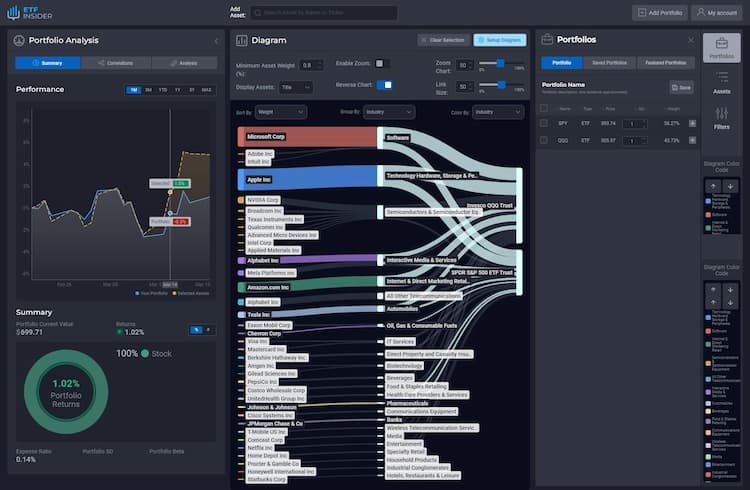
Task: Open the Sort By dropdown
Action: pos(281,112)
